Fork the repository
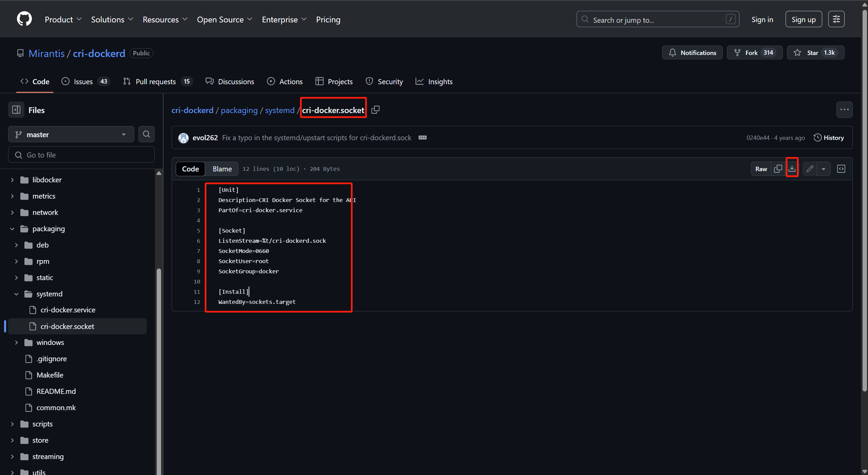Viewport: 868px width, 475px height. click(x=754, y=53)
